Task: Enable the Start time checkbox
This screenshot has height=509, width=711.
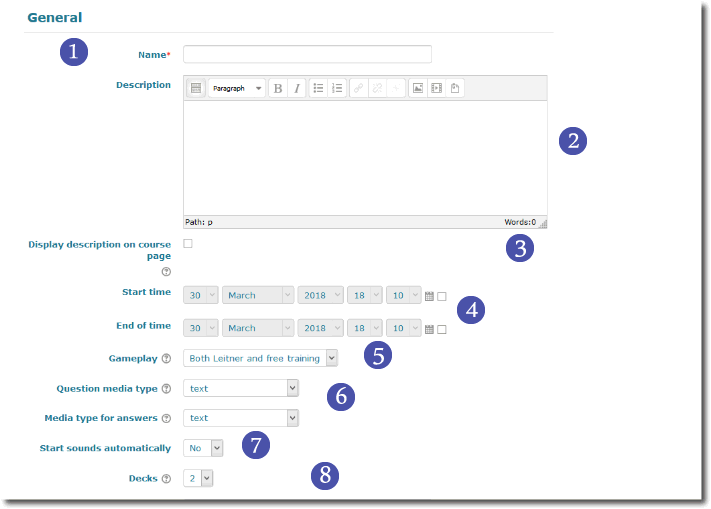Action: [441, 297]
